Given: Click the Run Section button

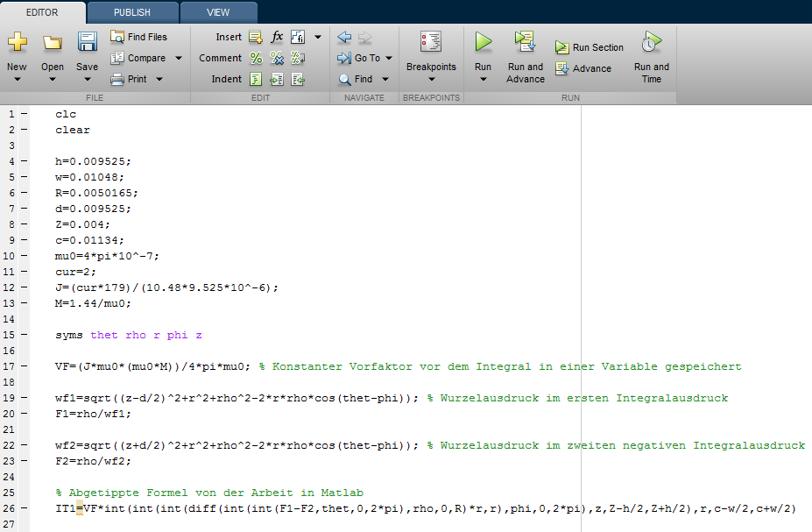Looking at the screenshot, I should (590, 47).
